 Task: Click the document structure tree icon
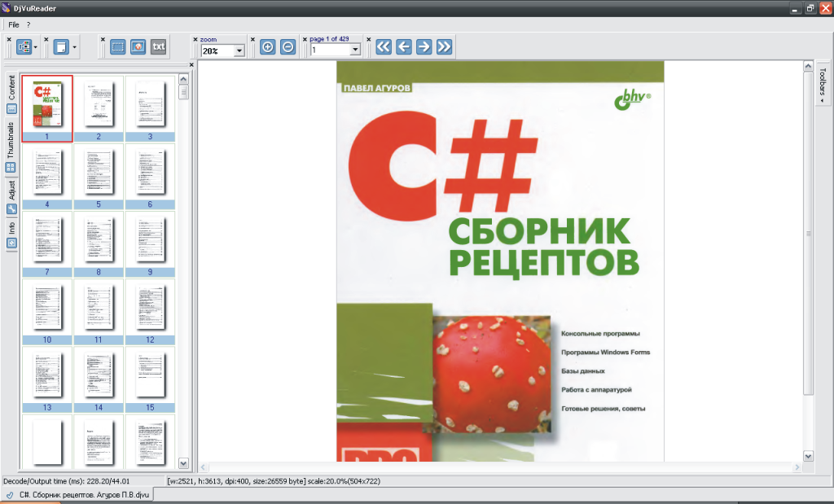[24, 47]
